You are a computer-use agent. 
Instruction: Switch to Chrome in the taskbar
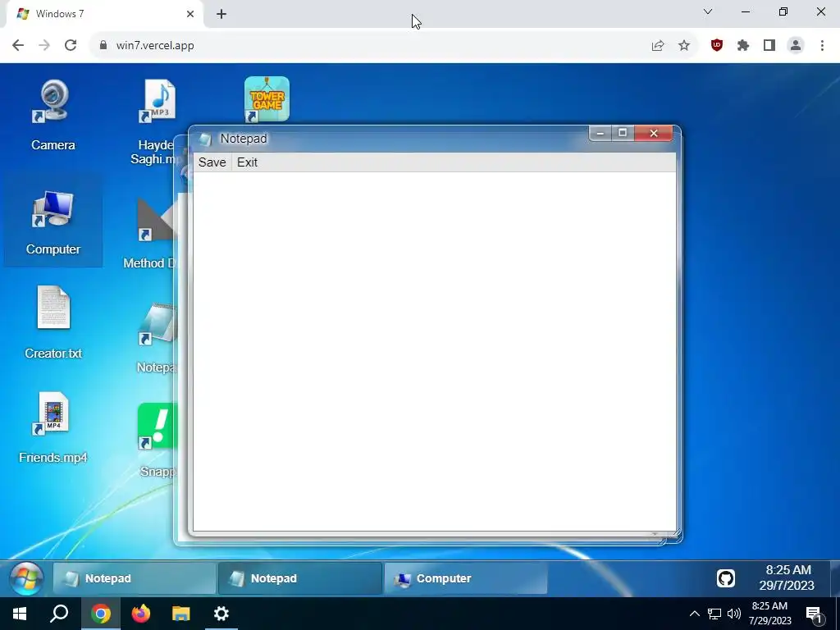[x=100, y=614]
